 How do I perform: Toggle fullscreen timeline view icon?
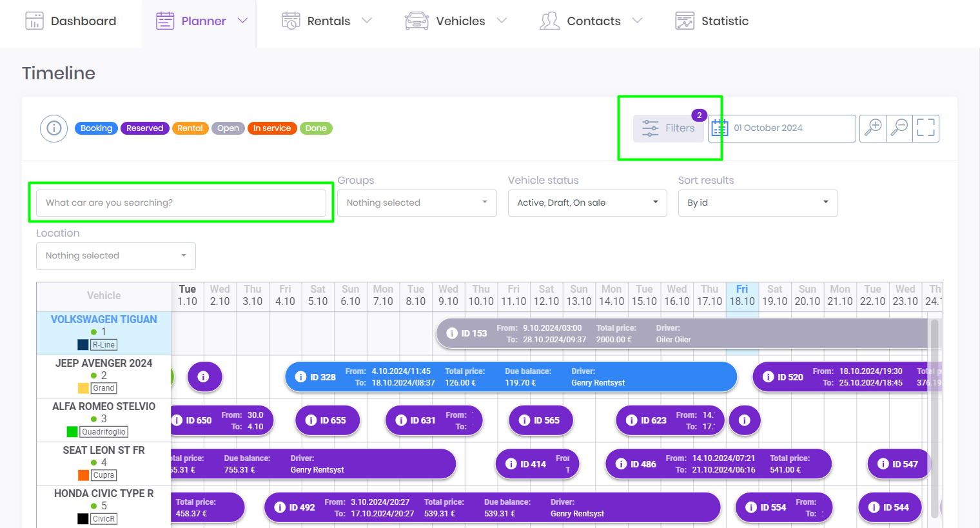pyautogui.click(x=926, y=128)
